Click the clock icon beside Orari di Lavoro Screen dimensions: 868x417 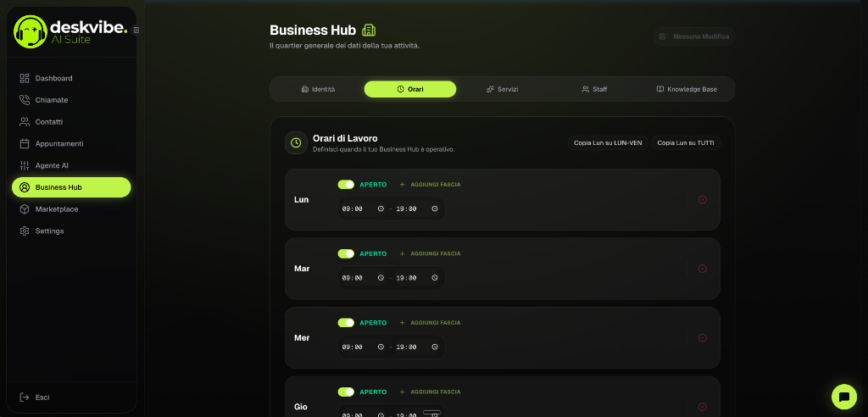pos(296,143)
